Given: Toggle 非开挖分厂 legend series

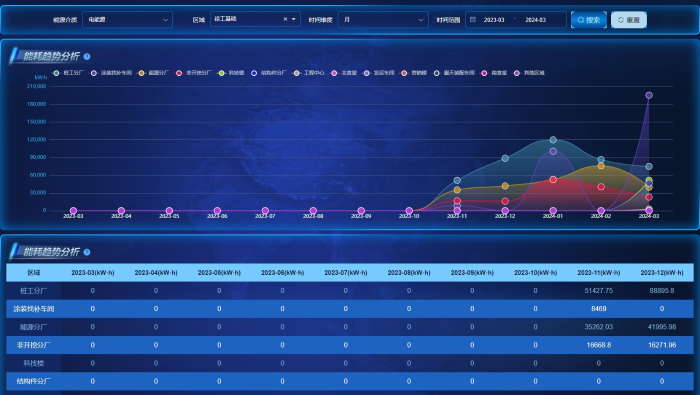Looking at the screenshot, I should 193,73.
